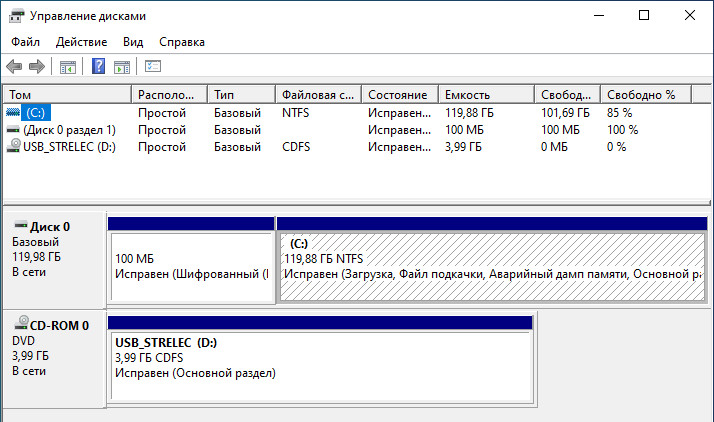
Task: Click the Back arrow toolbar icon
Action: 14,66
